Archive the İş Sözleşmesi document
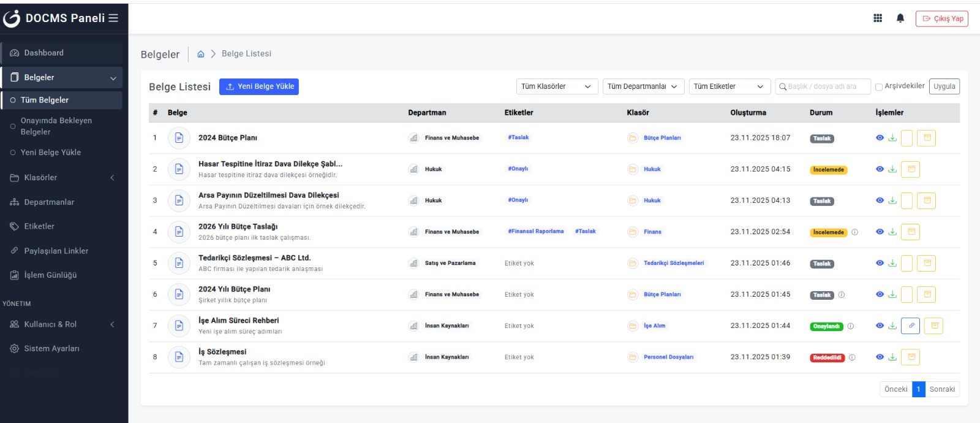 pyautogui.click(x=911, y=357)
